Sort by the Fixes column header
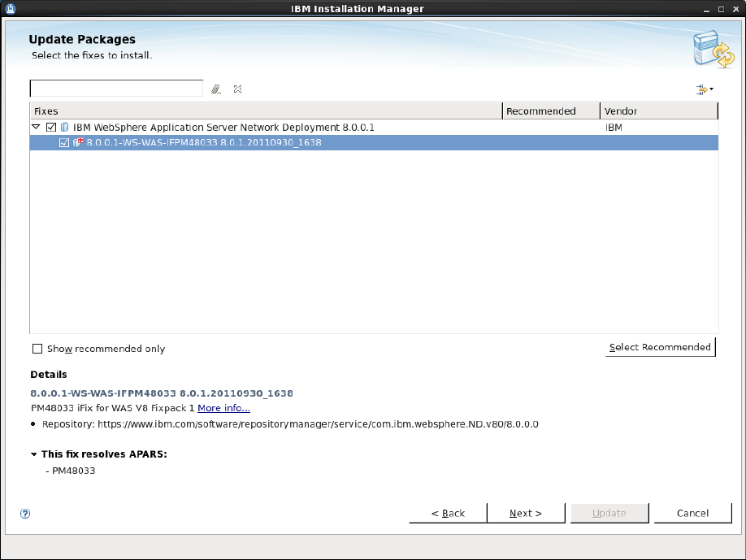The image size is (746, 560). pyautogui.click(x=266, y=111)
